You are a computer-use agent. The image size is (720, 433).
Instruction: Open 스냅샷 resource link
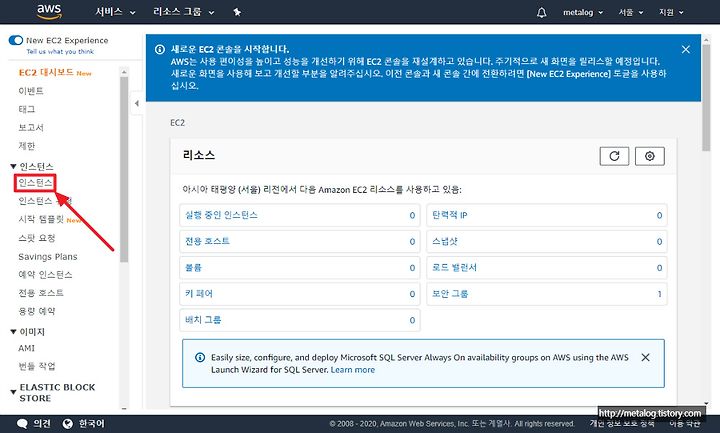(x=444, y=241)
